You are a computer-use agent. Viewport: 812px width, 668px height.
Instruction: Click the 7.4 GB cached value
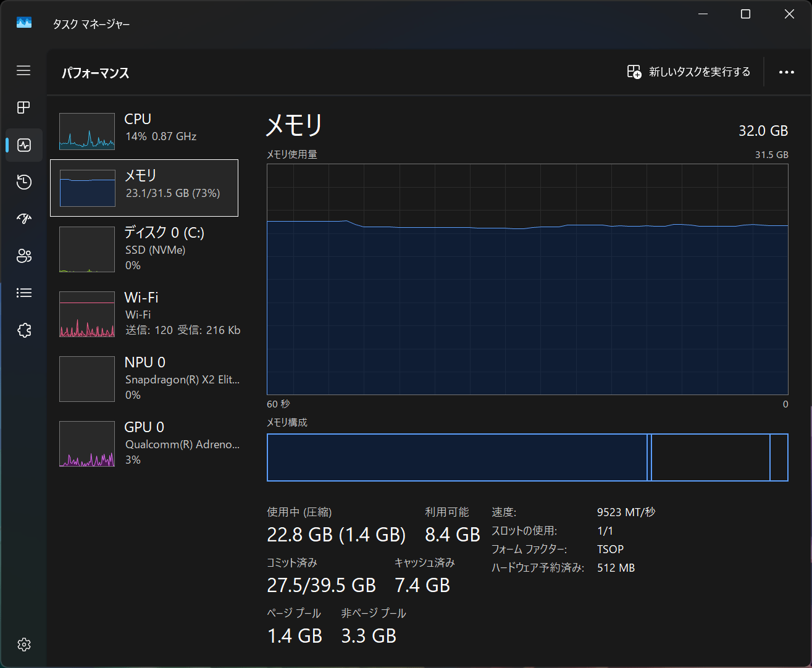422,585
